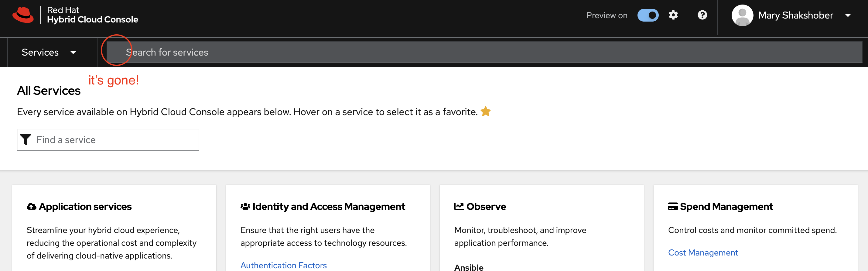Screen dimensions: 868x271
Task: Focus the Find a service filter box
Action: (114, 139)
